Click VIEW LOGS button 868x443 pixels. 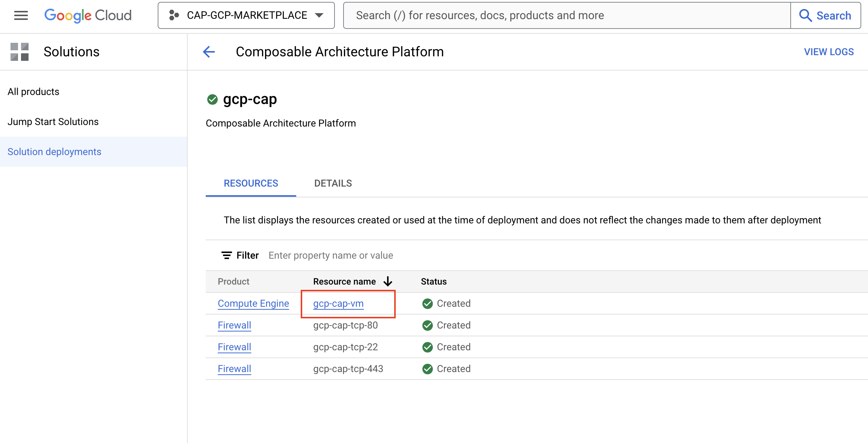(829, 52)
